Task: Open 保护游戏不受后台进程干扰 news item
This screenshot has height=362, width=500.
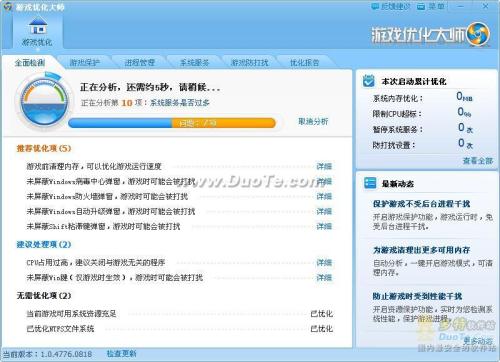Action: (421, 204)
